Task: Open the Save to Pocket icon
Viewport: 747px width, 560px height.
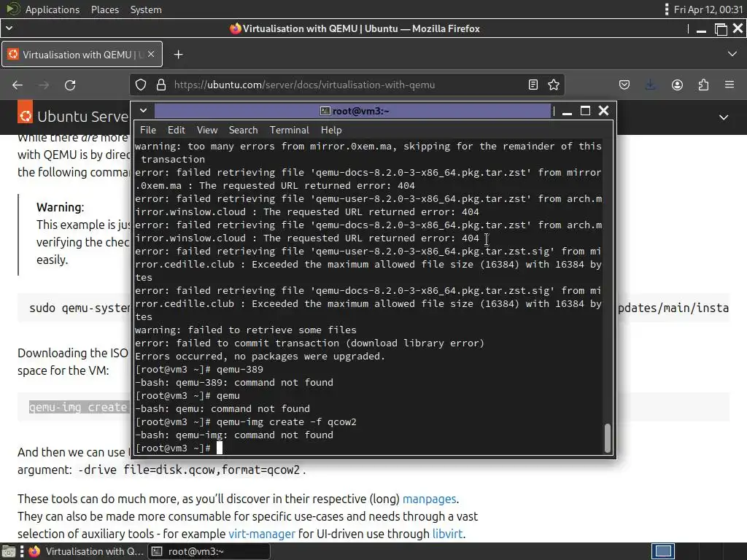Action: click(x=624, y=85)
